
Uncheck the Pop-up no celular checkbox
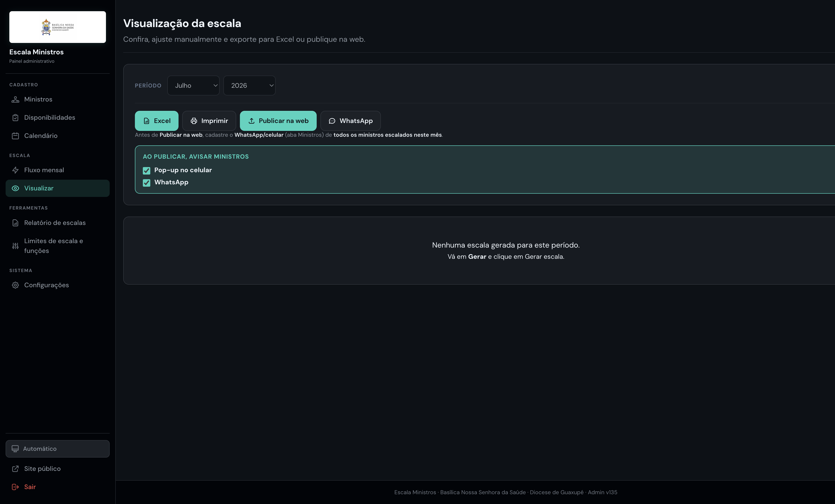point(146,171)
